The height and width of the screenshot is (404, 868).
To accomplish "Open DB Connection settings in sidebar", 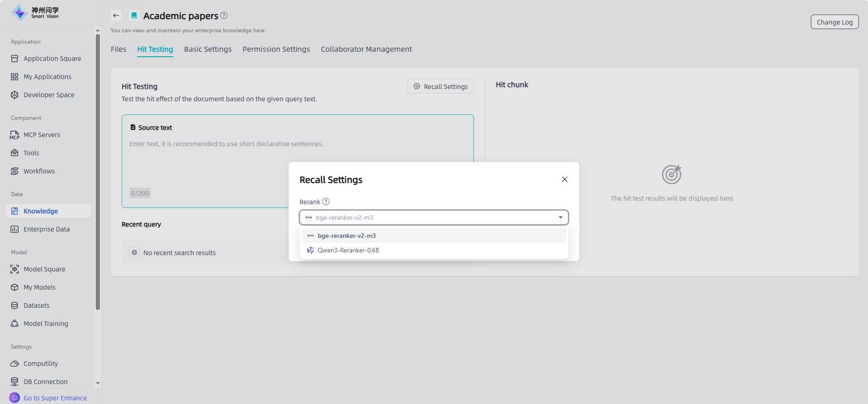I will tap(45, 382).
